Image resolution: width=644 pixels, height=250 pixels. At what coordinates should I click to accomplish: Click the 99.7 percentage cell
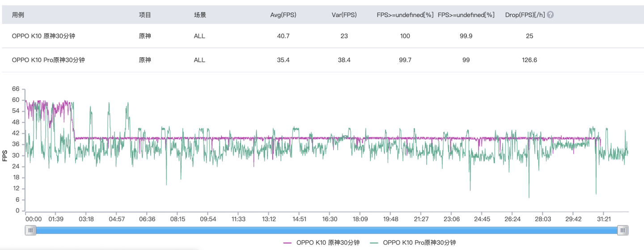405,60
